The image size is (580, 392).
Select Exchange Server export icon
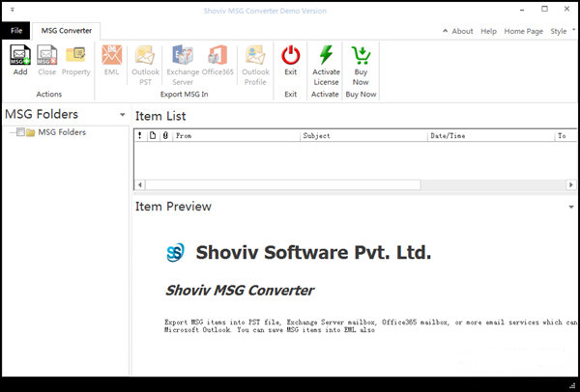(x=183, y=55)
